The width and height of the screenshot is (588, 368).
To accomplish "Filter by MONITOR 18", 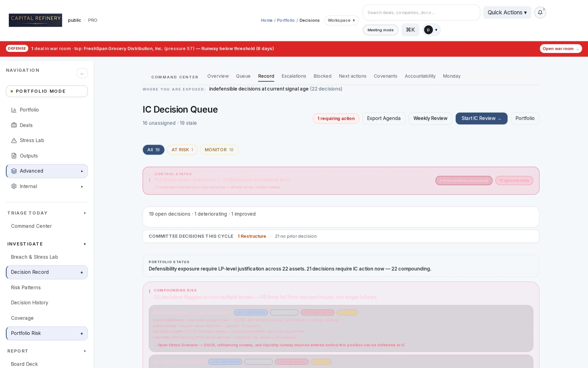I will (x=219, y=150).
